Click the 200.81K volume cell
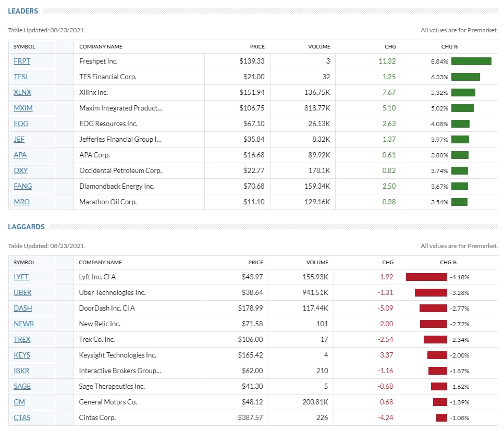Viewport: 504px width, 431px height. (315, 402)
